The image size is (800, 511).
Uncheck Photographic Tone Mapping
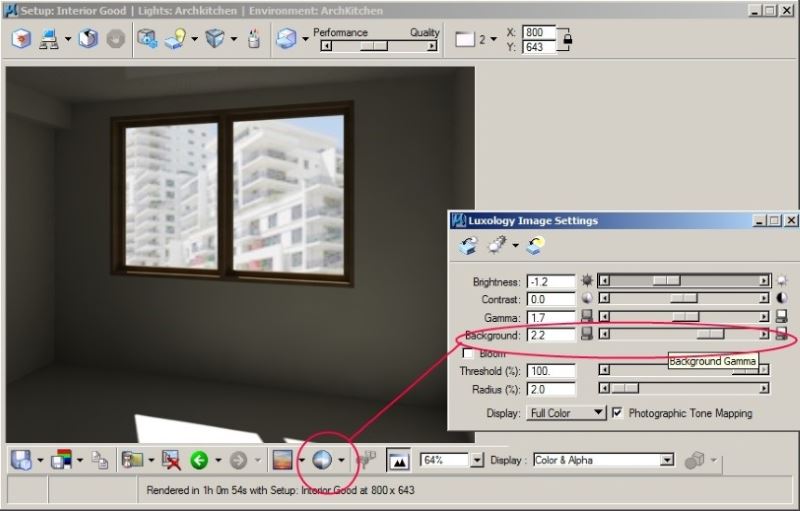(617, 412)
